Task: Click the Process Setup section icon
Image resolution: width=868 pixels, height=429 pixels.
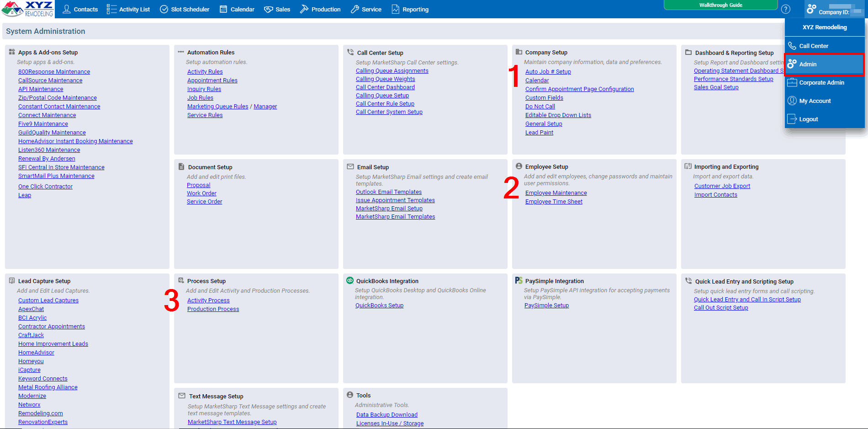Action: coord(181,280)
